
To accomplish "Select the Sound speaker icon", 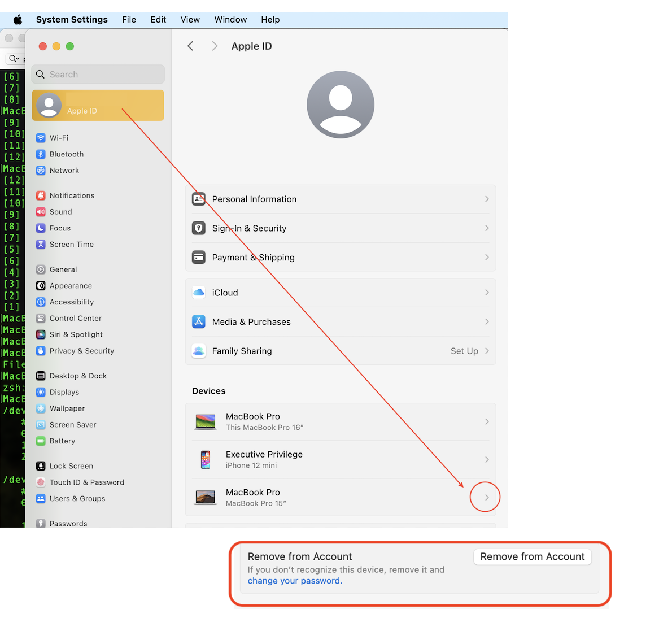I will point(41,212).
